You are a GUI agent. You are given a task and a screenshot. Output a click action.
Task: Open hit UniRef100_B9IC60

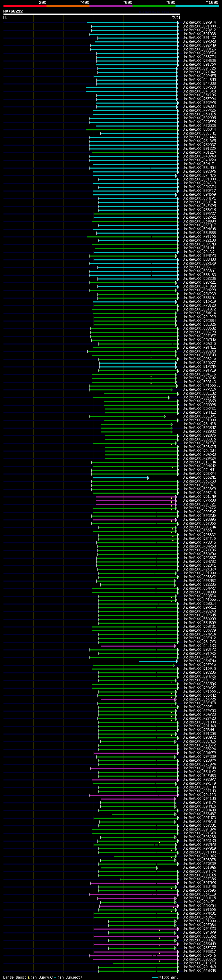point(199,64)
